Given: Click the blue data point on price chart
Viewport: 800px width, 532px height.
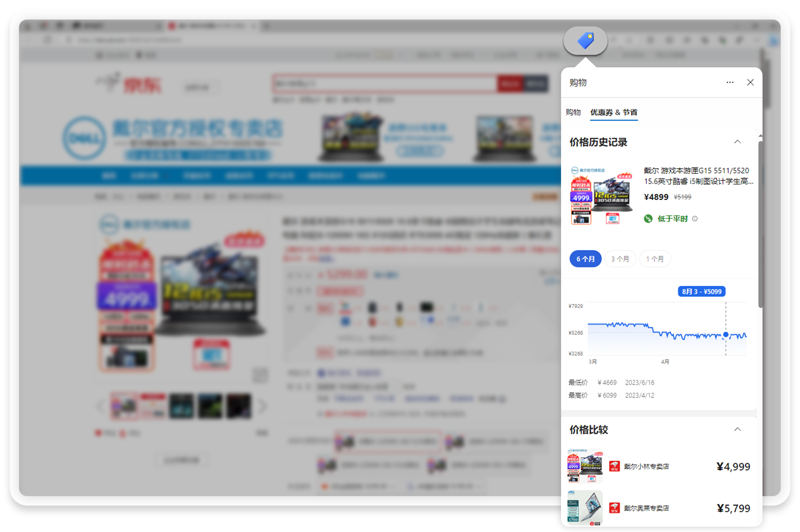Looking at the screenshot, I should point(726,335).
